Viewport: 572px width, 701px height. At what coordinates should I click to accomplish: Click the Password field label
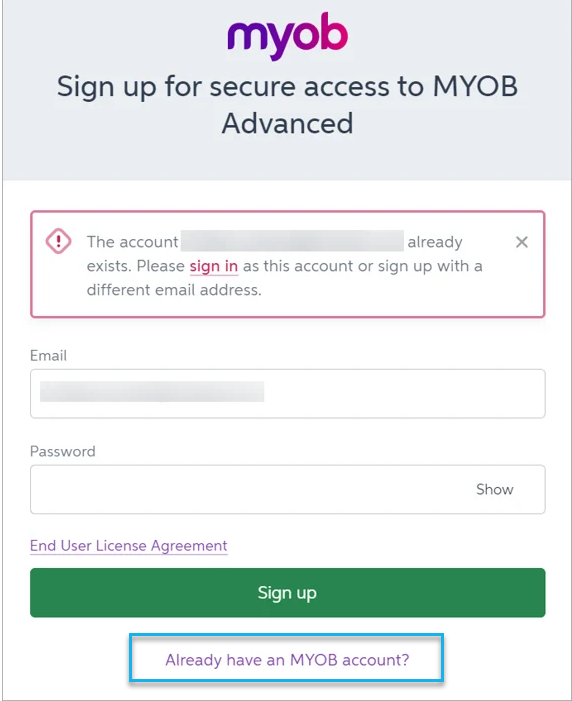pos(63,451)
